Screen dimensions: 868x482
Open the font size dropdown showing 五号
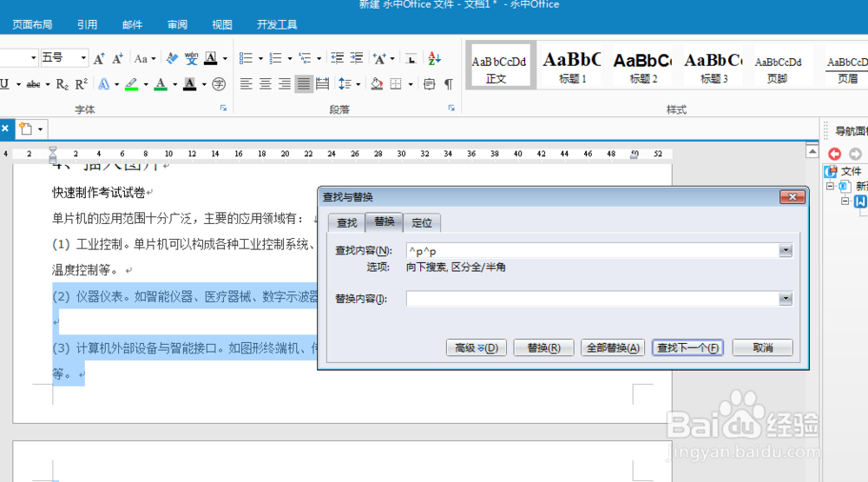[83, 57]
